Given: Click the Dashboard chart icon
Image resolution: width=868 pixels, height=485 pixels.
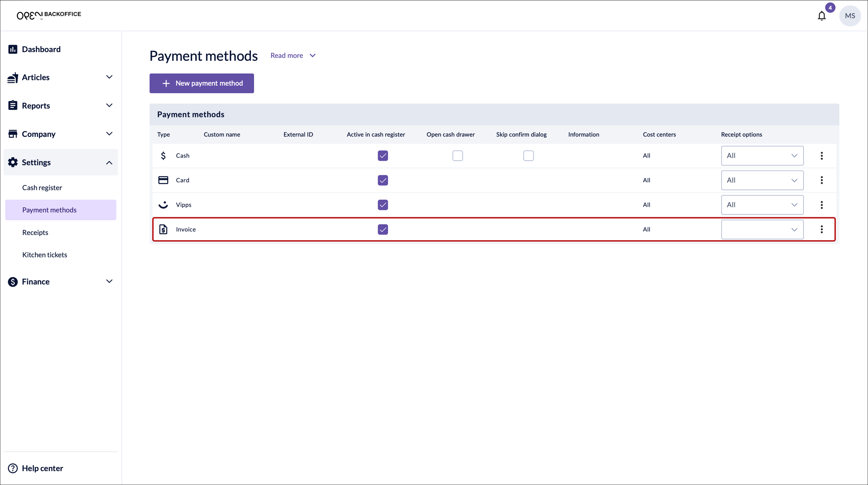Looking at the screenshot, I should click(x=13, y=49).
